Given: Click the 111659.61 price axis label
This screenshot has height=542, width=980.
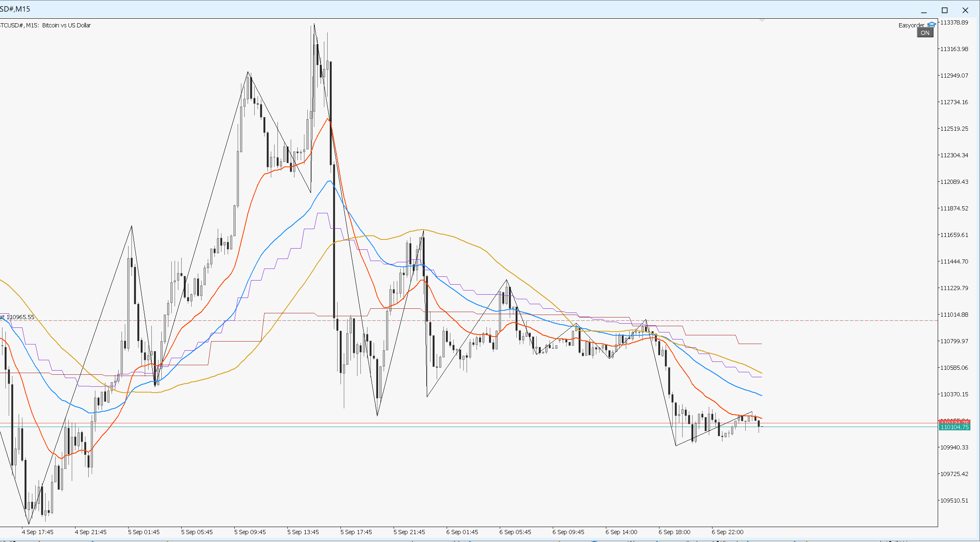Looking at the screenshot, I should pos(954,235).
